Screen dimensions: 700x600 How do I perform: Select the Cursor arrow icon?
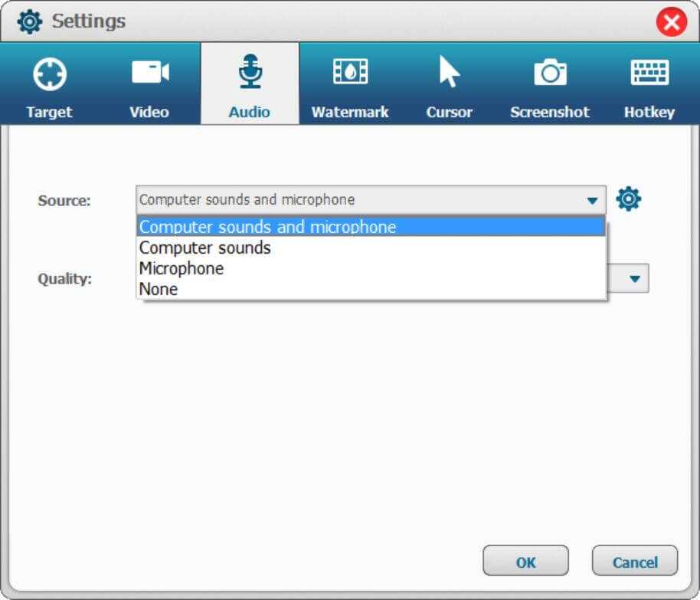[x=449, y=74]
